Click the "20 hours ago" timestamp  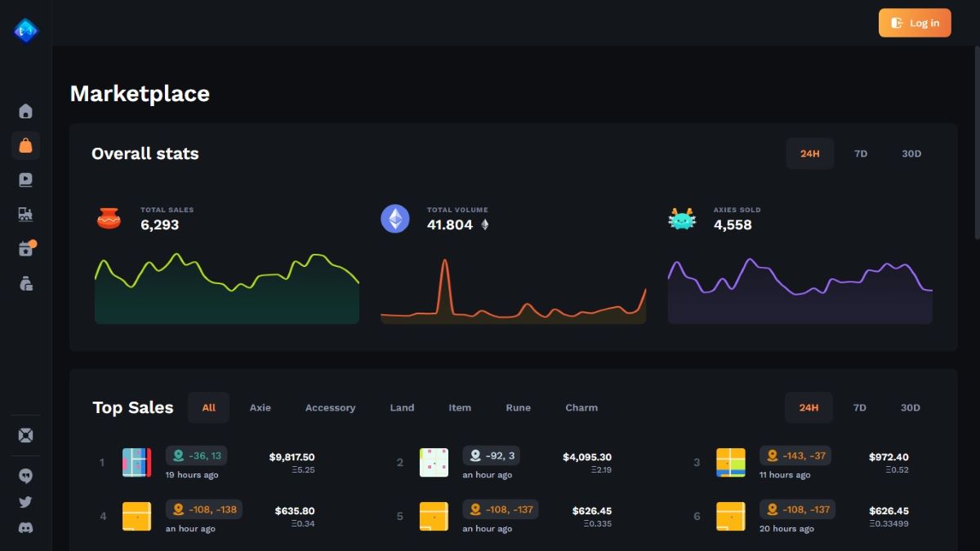point(786,529)
